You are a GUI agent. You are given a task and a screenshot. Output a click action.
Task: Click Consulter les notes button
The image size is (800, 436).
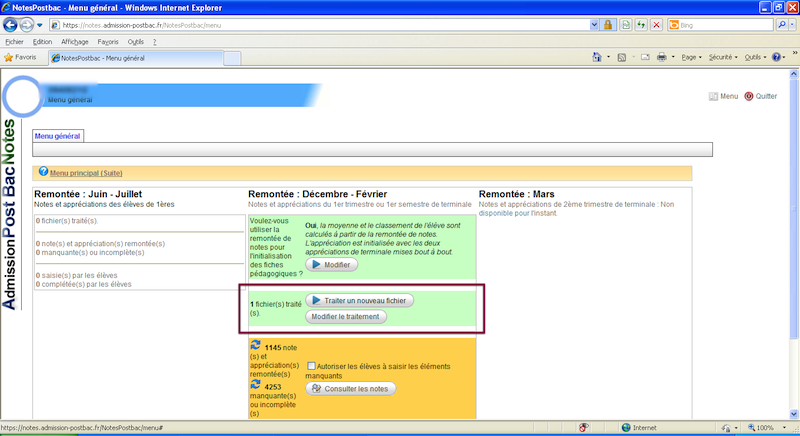click(351, 388)
